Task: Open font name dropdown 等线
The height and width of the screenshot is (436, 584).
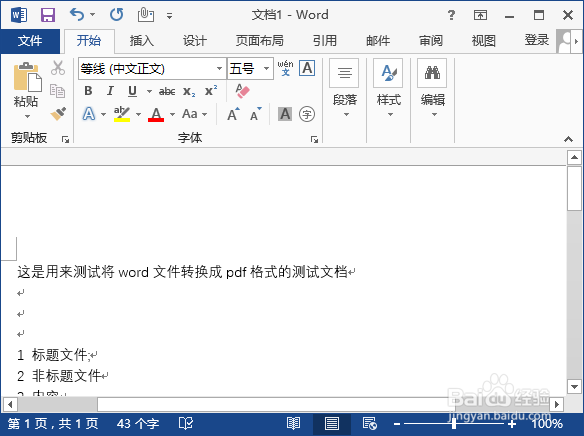Action: pos(219,69)
